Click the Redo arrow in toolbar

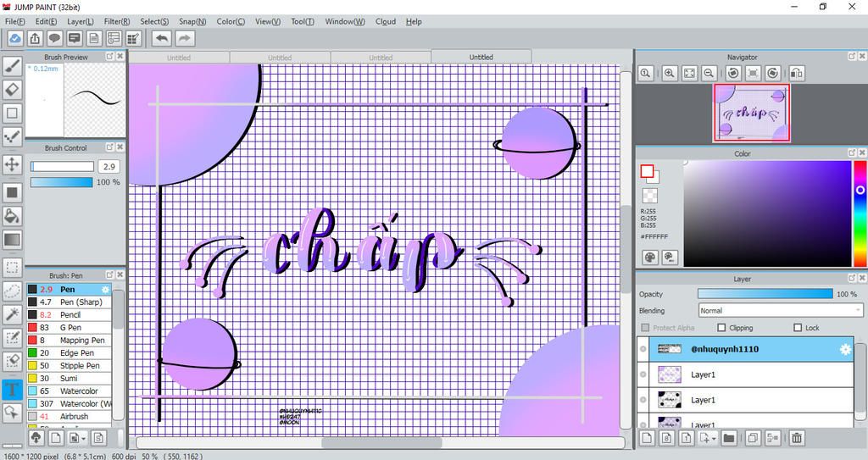[185, 38]
